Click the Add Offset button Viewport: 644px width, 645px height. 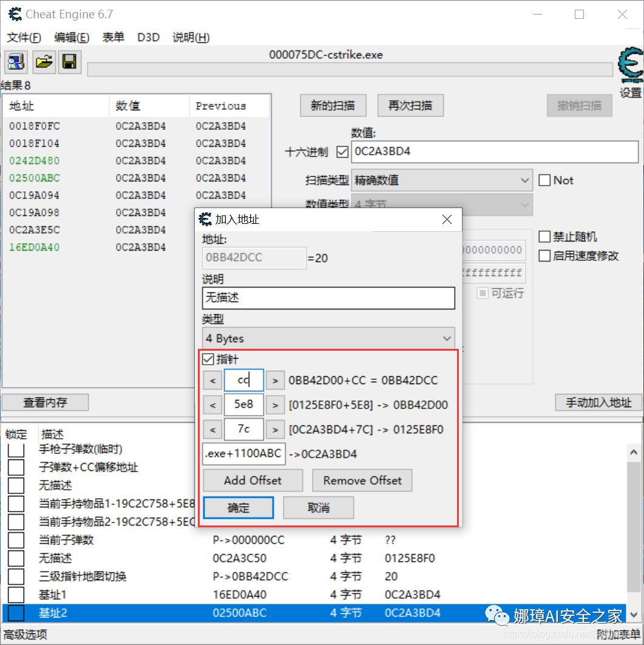(x=253, y=481)
